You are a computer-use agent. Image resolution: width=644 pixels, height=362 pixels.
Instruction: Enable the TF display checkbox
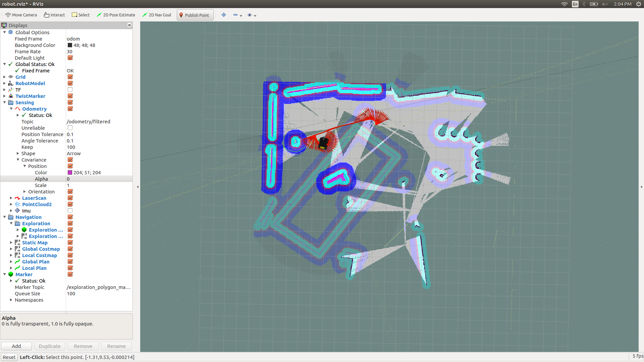pos(70,90)
